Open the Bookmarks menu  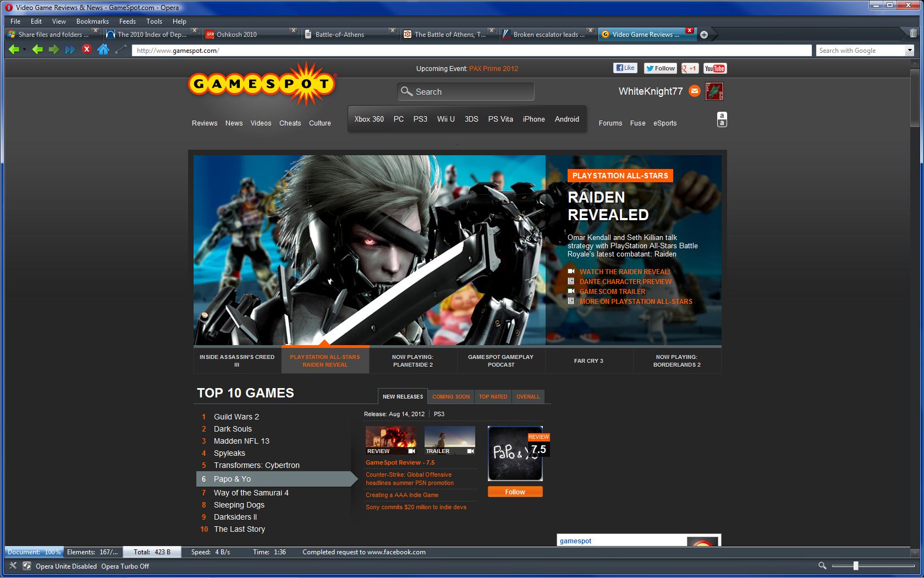(92, 21)
